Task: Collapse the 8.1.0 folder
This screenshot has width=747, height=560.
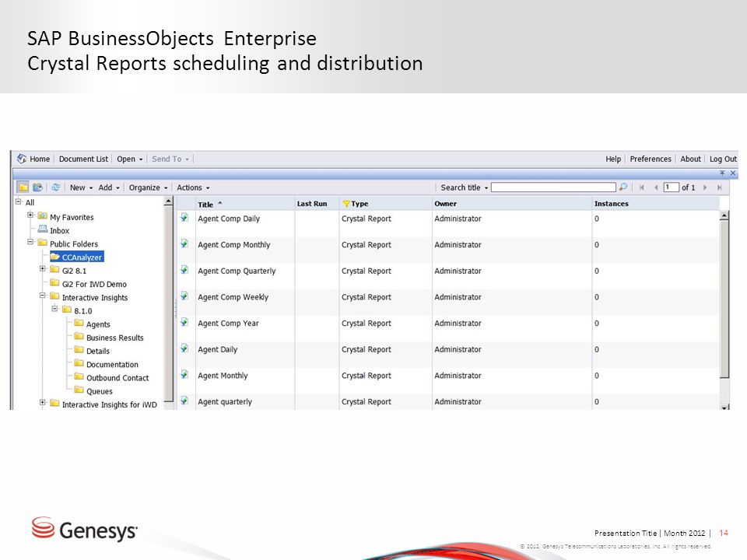Action: click(x=54, y=309)
